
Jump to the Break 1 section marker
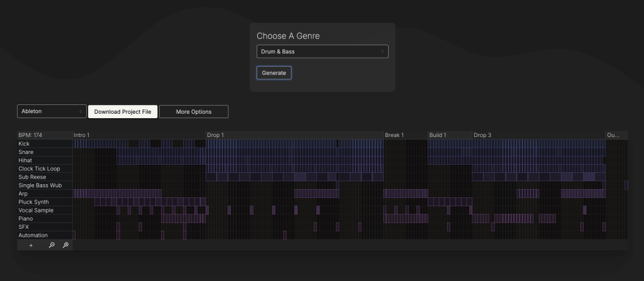394,135
